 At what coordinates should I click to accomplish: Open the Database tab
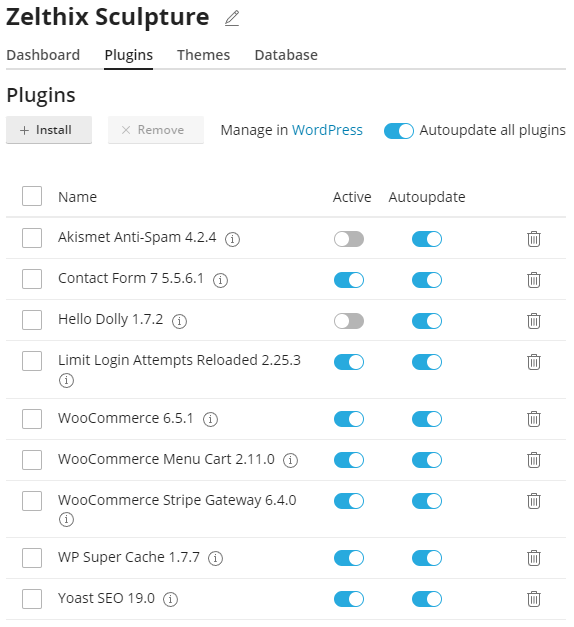click(286, 55)
